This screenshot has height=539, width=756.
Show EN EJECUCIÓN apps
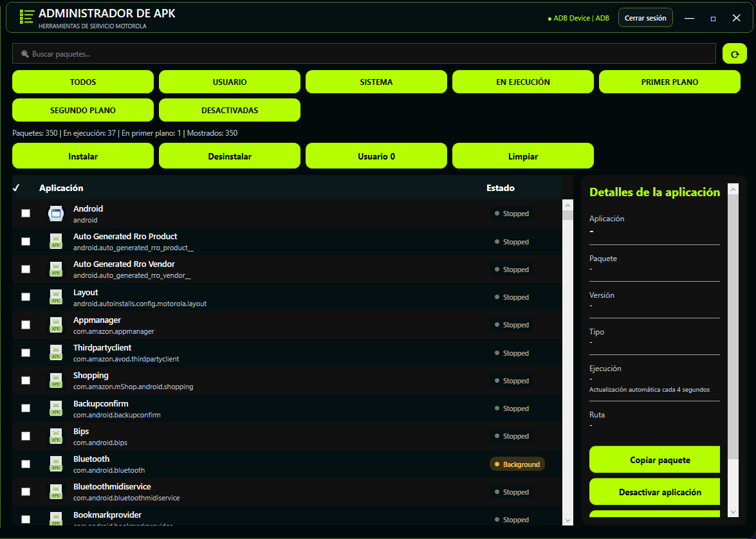(522, 82)
